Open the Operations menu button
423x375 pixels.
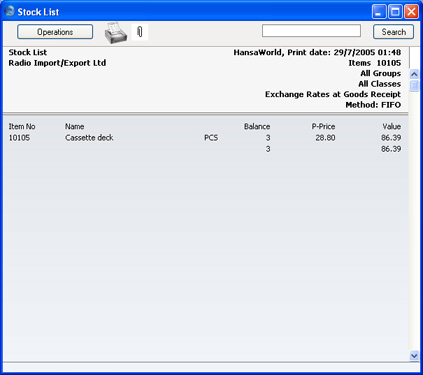pyautogui.click(x=55, y=32)
